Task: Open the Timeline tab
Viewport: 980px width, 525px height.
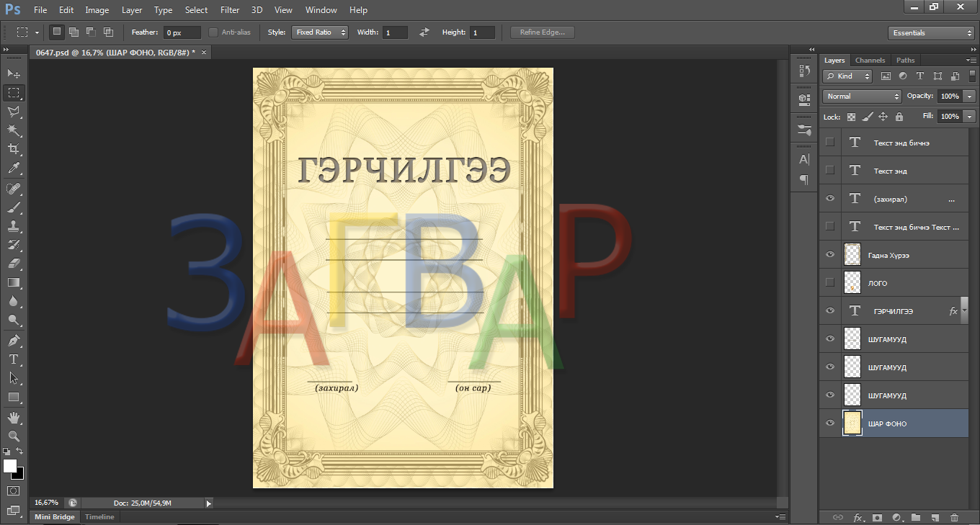Action: [99, 517]
